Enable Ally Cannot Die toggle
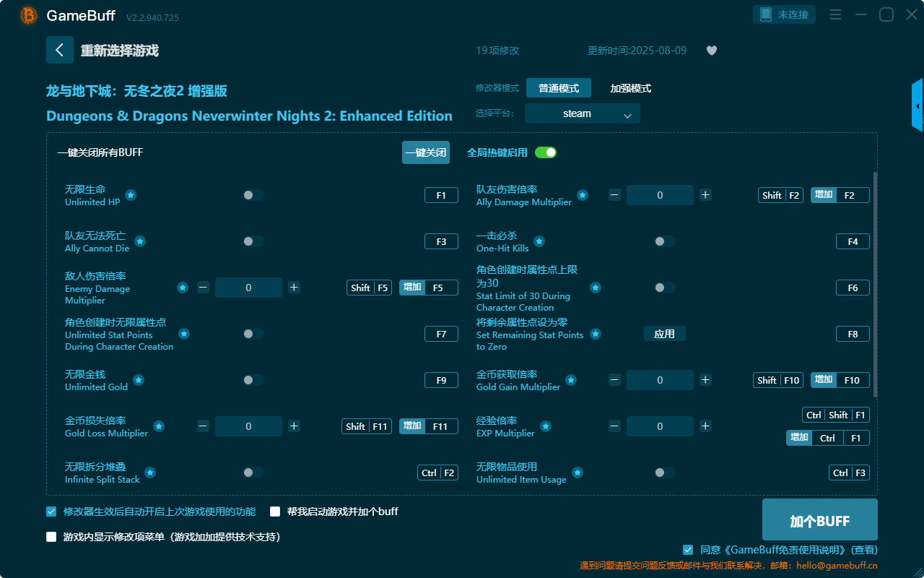 pos(253,241)
